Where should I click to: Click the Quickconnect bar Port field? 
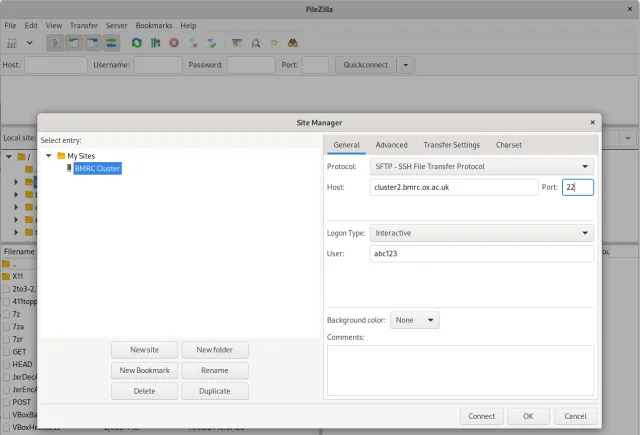click(316, 65)
